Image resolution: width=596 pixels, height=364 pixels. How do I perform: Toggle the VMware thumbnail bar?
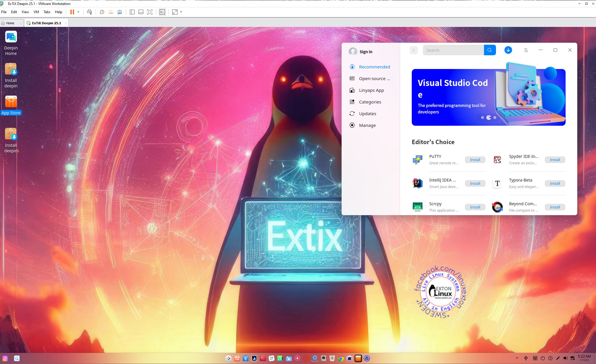(141, 12)
